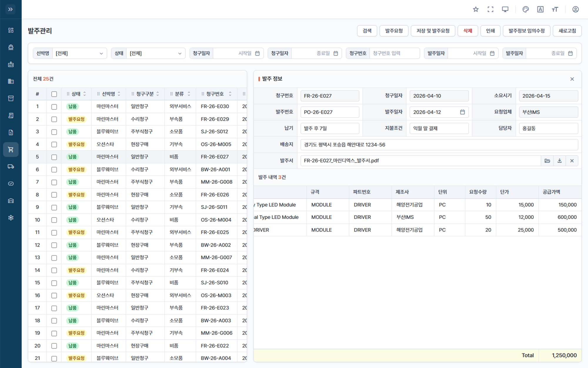The image size is (588, 368).
Task: Browse folder for 발주서 attachment
Action: click(547, 161)
